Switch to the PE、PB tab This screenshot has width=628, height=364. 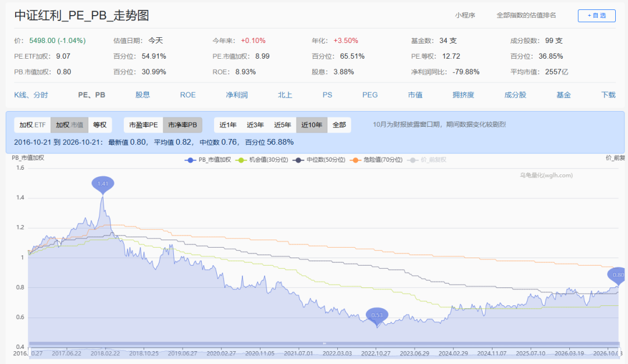coord(92,95)
